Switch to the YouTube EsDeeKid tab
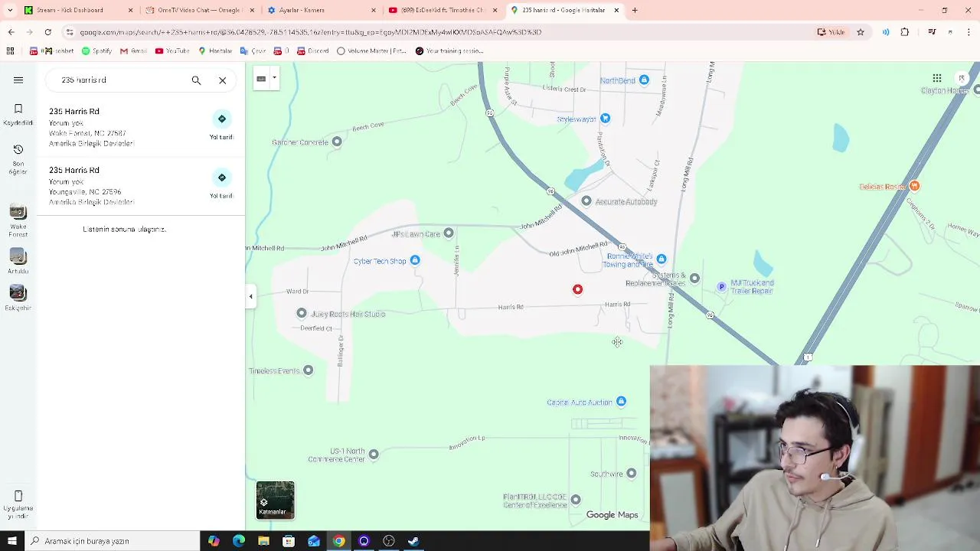This screenshot has width=980, height=551. tap(443, 10)
